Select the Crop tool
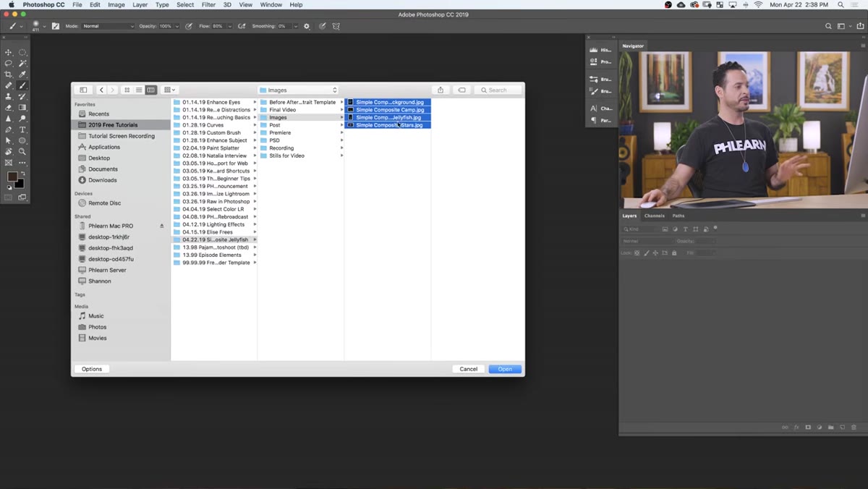 (9, 75)
